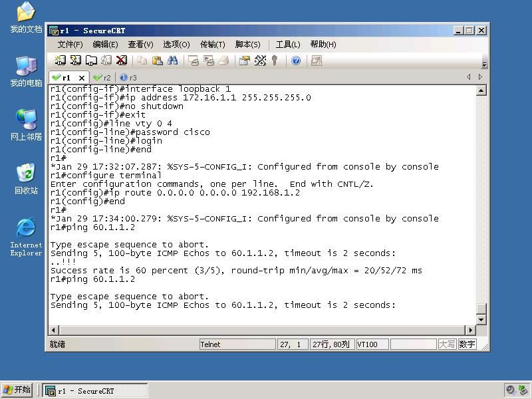The width and height of the screenshot is (532, 399).
Task: Select the r1 session tab
Action: (x=66, y=78)
